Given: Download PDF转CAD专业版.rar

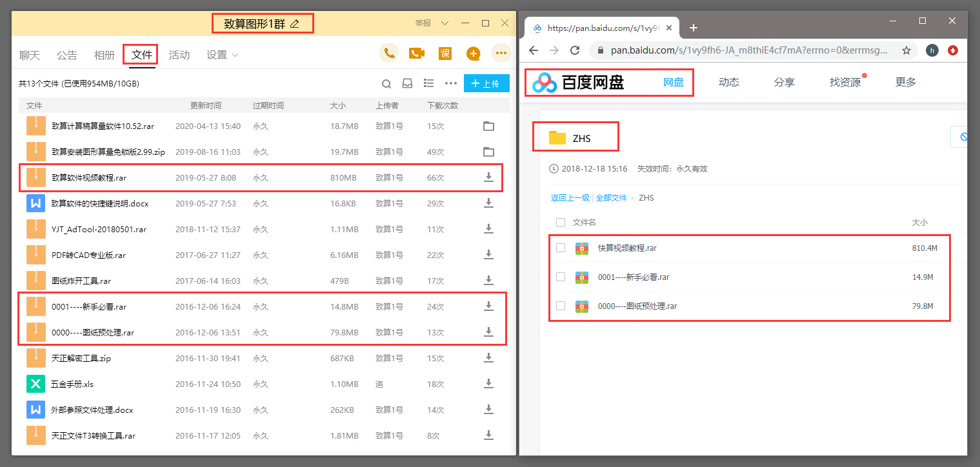Looking at the screenshot, I should coord(488,255).
